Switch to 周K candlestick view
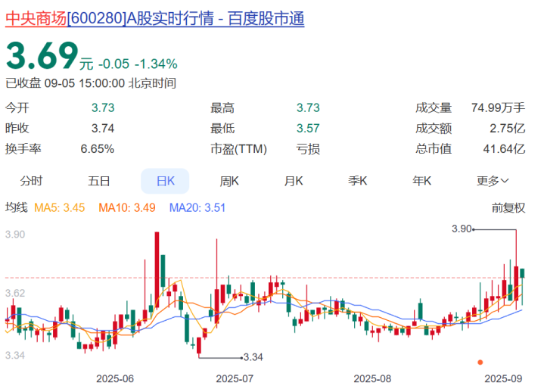The height and width of the screenshot is (392, 544). [229, 181]
